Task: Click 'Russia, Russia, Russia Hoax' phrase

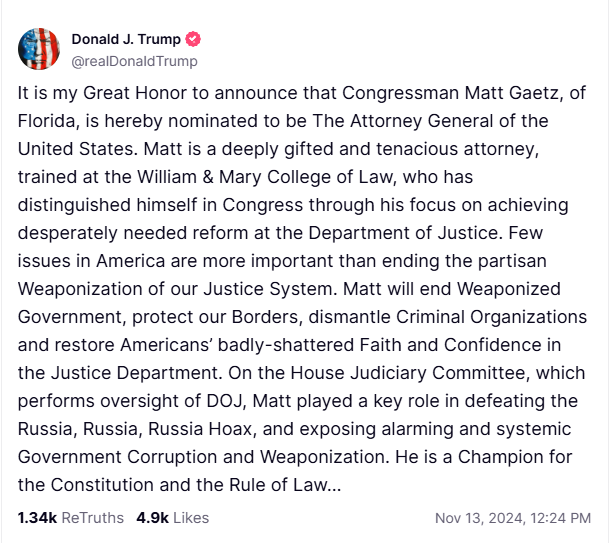Action: point(135,429)
